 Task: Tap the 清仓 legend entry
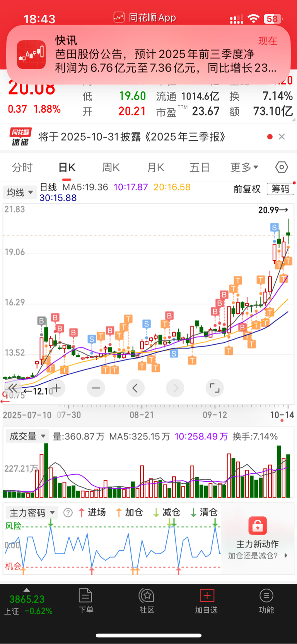(x=204, y=513)
